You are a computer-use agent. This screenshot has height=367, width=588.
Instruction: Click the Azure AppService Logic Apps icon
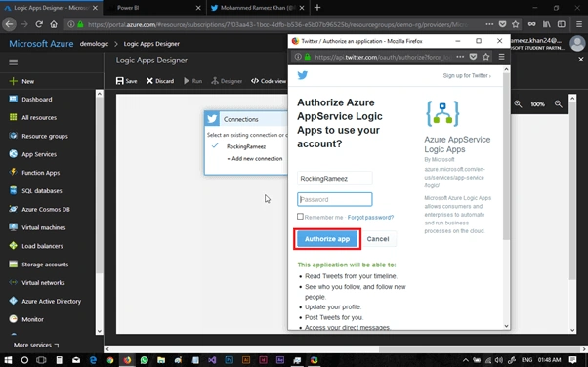click(442, 113)
